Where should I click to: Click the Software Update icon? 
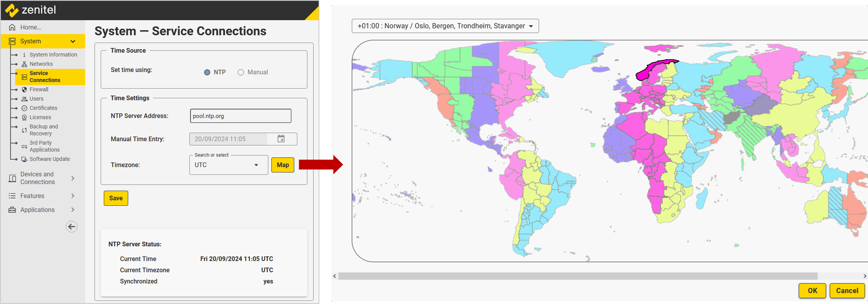[24, 159]
